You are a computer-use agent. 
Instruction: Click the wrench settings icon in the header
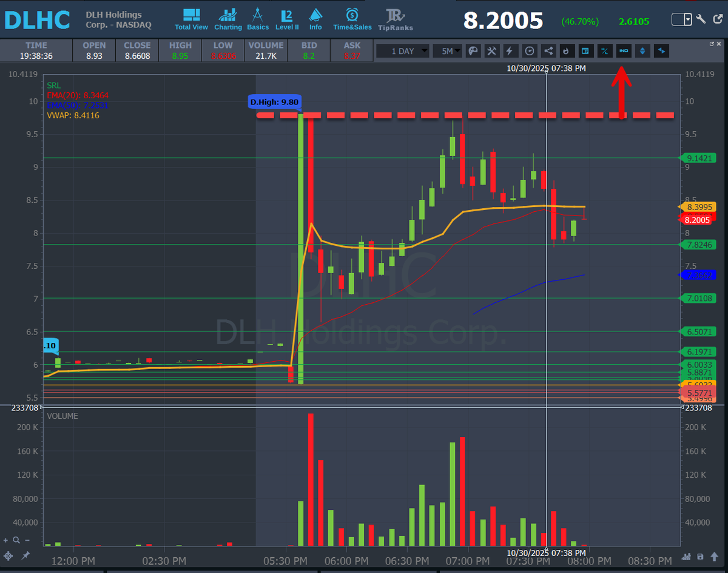pos(701,19)
